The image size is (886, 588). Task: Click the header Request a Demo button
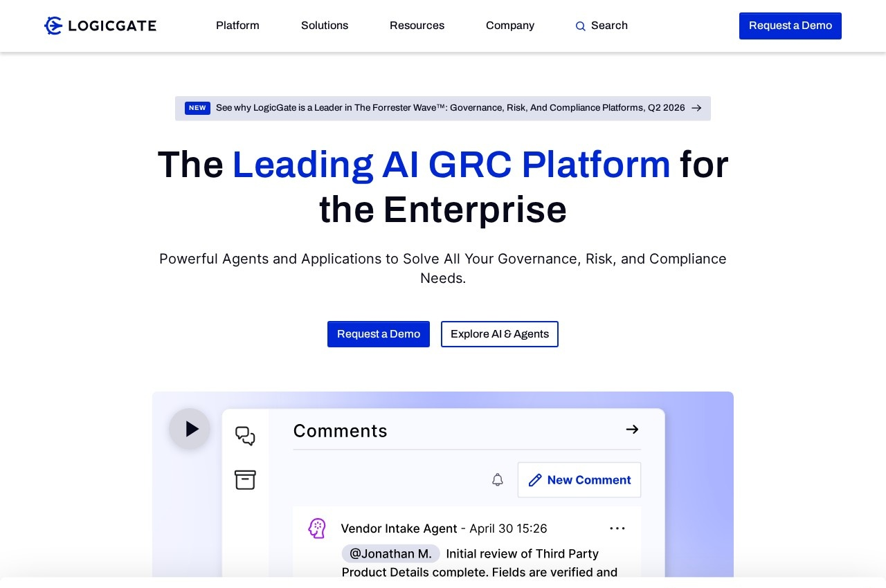[790, 26]
